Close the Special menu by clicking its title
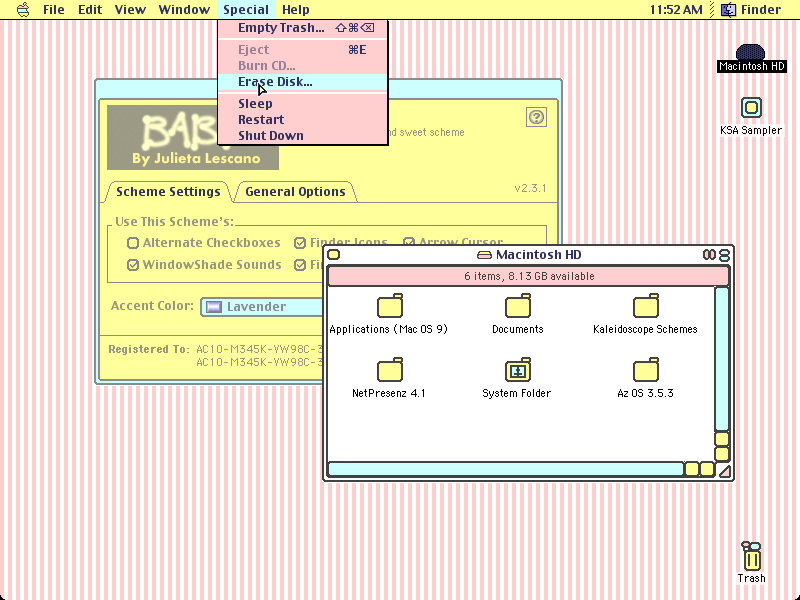This screenshot has height=600, width=800. coord(246,10)
